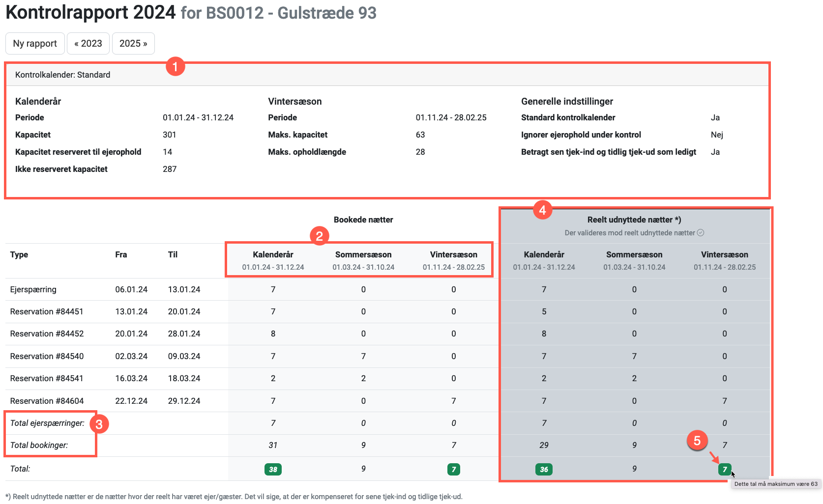Click red annotation marker number 1

point(175,66)
